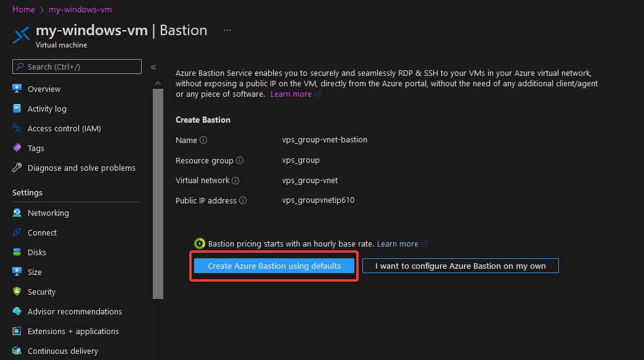Click the Overview monitor icon
The image size is (644, 360).
17,88
